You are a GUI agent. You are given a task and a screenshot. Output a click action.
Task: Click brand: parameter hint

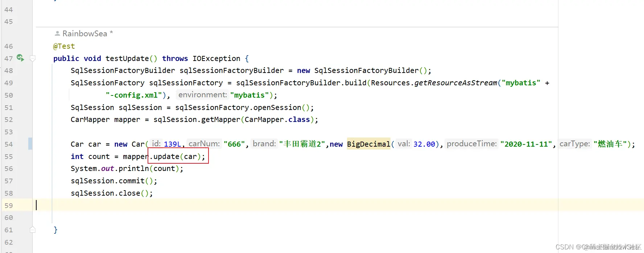click(x=264, y=144)
